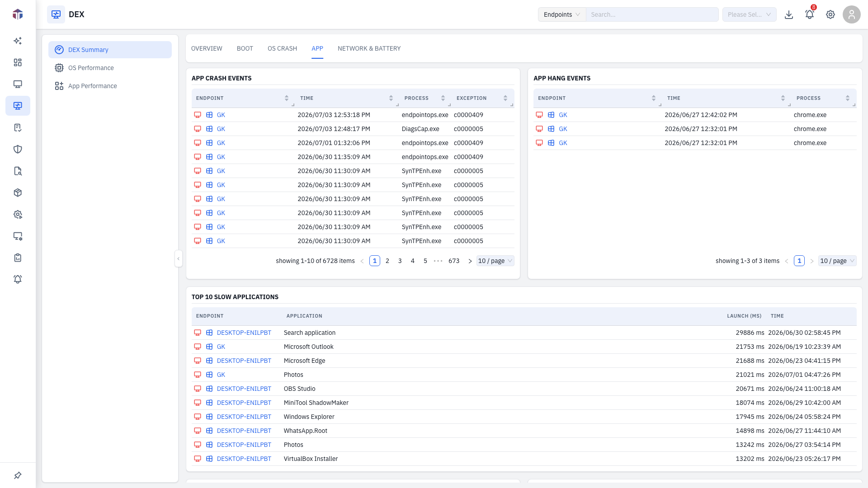Open DESKTOP-ENILPBT link for Search application

coord(244,333)
